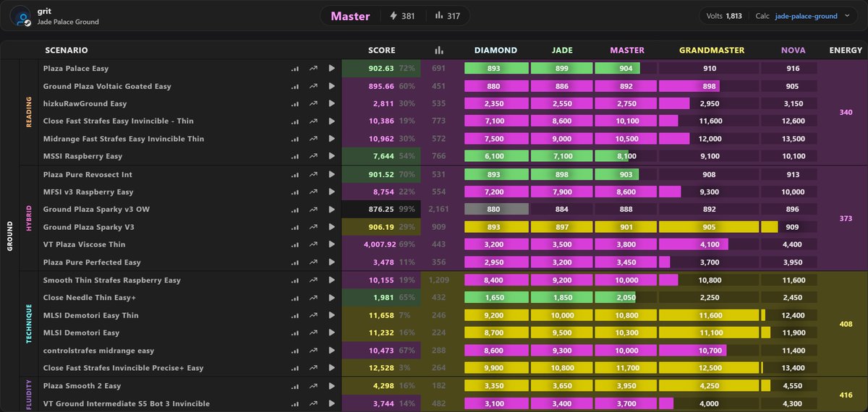Play Ground Plaza Sparky V3 scenario

click(x=332, y=227)
